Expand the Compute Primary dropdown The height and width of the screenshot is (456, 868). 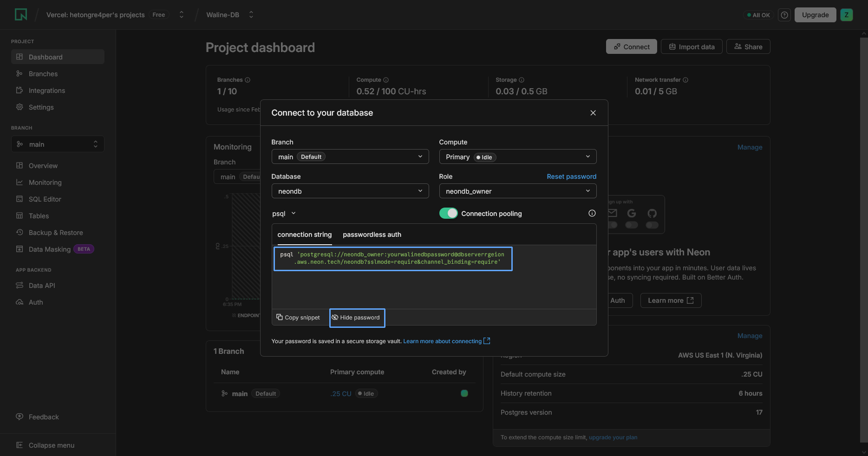point(517,157)
